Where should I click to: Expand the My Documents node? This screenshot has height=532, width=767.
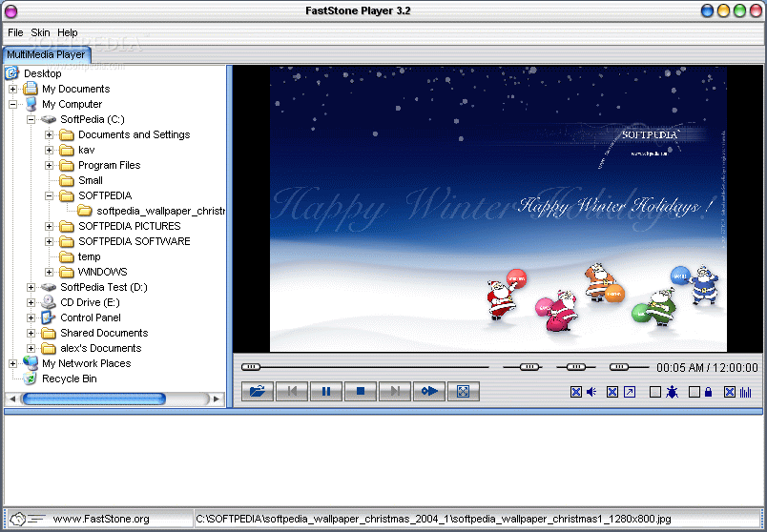coord(12,89)
